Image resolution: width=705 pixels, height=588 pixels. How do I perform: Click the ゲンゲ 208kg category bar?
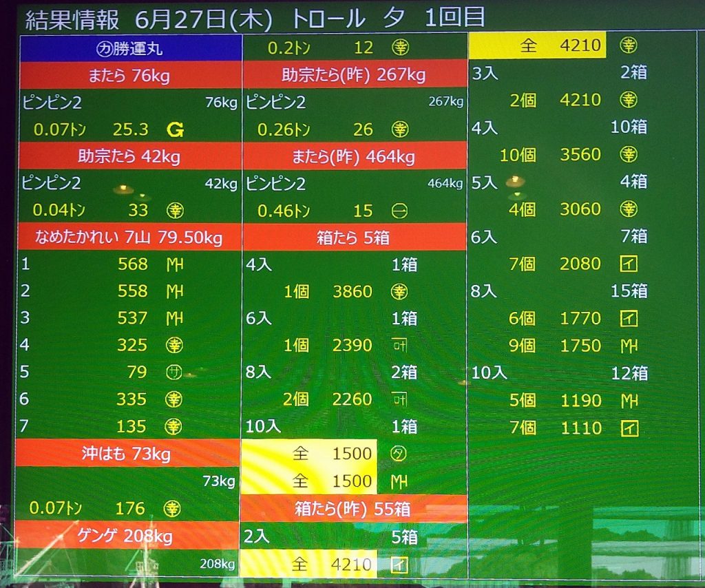pos(131,536)
